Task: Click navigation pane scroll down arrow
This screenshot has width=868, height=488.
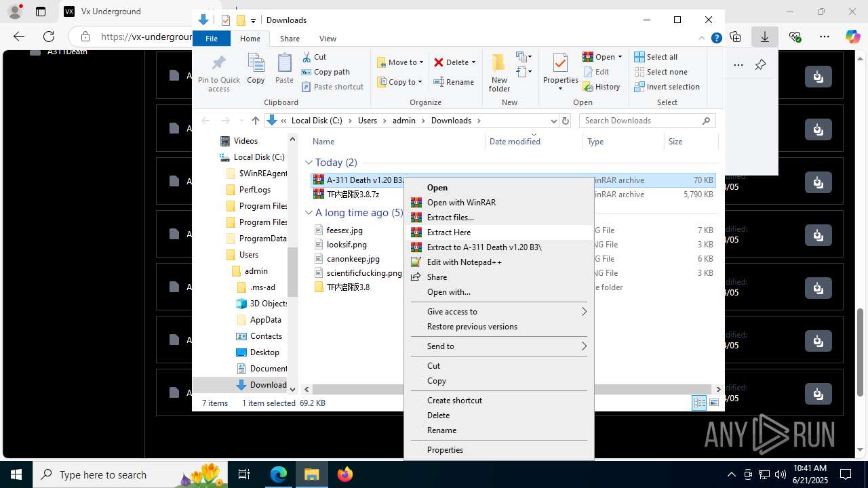Action: [x=293, y=389]
